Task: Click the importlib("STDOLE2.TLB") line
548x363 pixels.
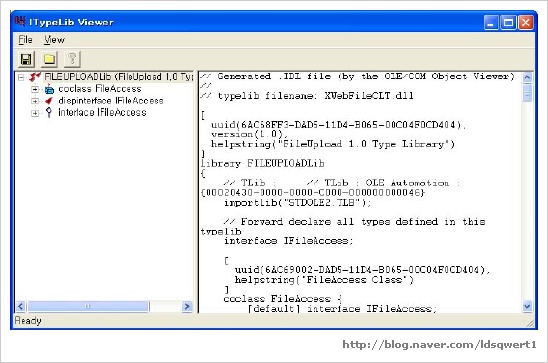Action: [297, 203]
